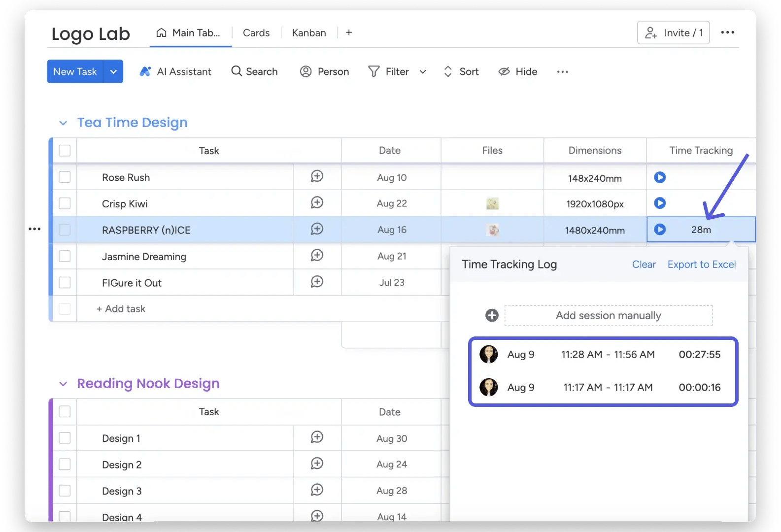
Task: Open row menu for RASPBERRY (n)ICE
Action: point(34,229)
